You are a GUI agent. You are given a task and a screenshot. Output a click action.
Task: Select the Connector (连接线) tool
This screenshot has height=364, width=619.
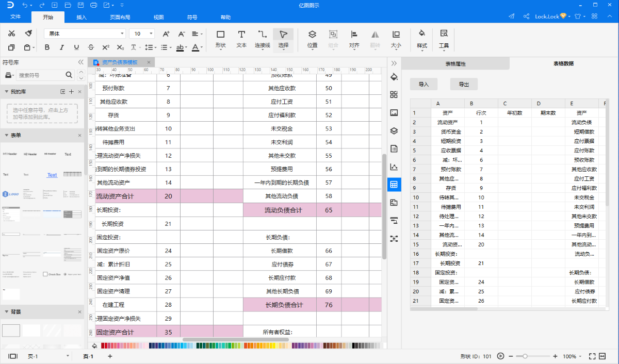tap(263, 39)
